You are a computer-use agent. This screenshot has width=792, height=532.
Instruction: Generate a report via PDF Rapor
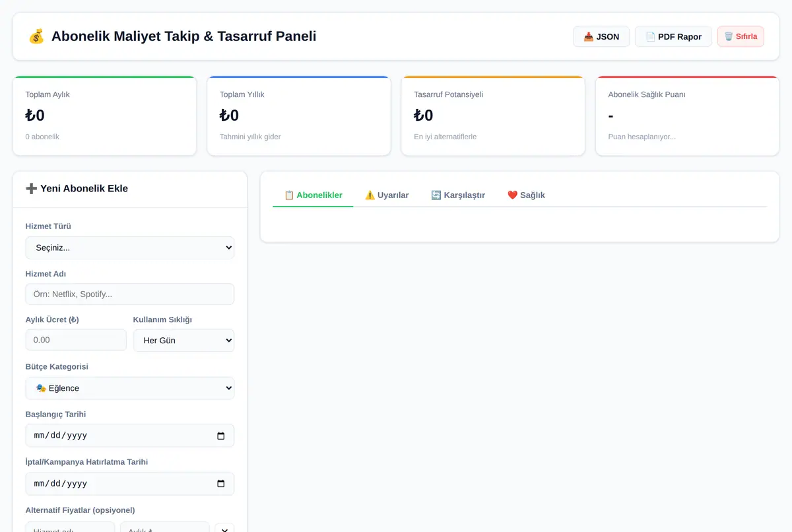(673, 36)
